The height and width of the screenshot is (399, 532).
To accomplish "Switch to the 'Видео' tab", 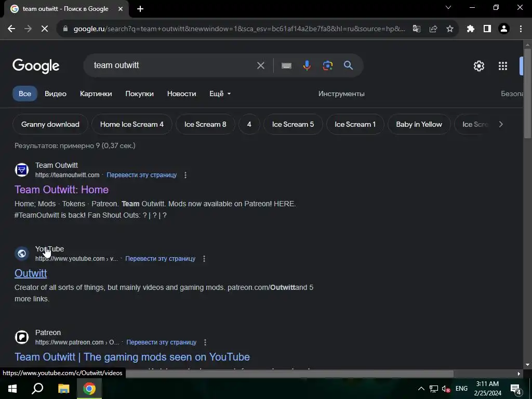I will coord(55,94).
